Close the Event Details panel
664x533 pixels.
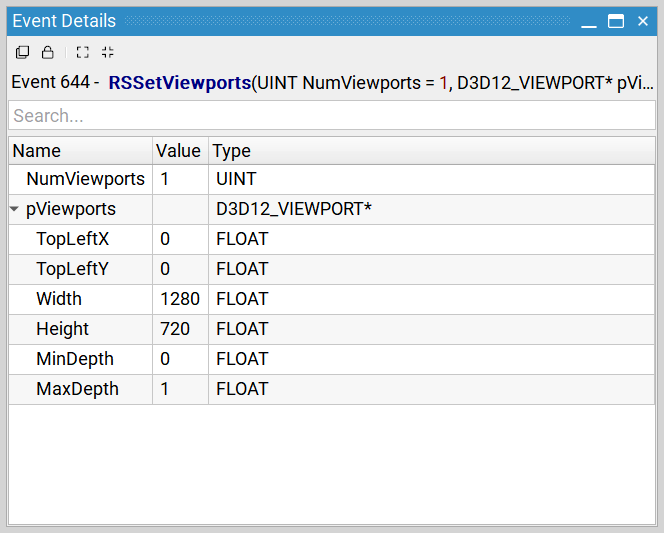click(x=643, y=21)
